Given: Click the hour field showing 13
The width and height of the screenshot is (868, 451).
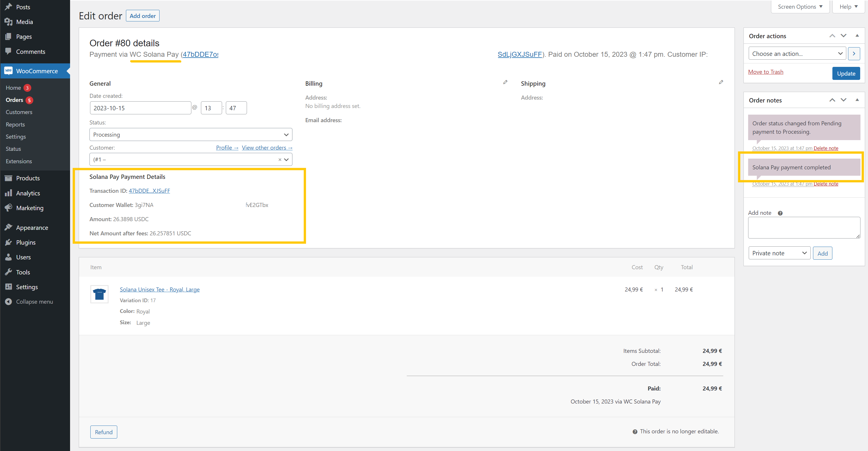Looking at the screenshot, I should point(211,108).
